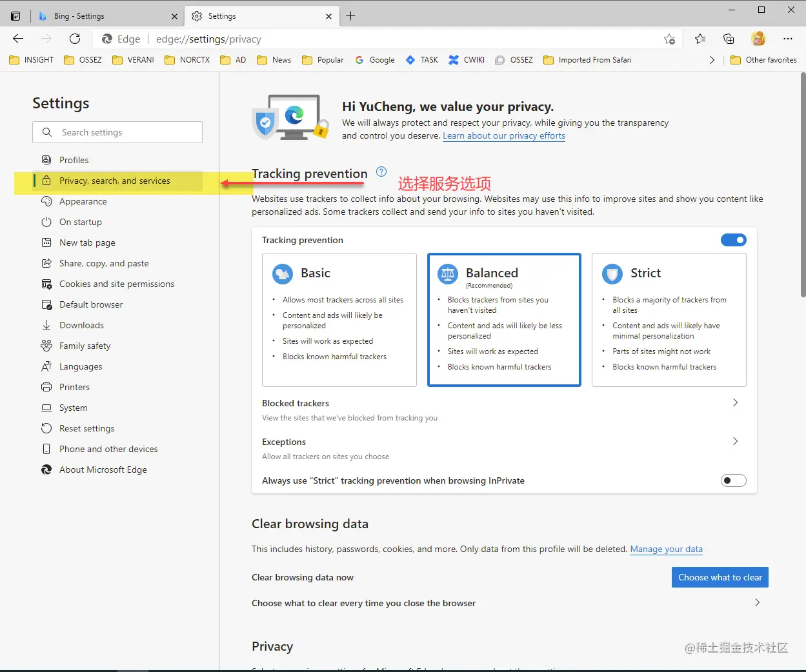Open the CWIKI bookmark
806x672 pixels.
click(467, 60)
